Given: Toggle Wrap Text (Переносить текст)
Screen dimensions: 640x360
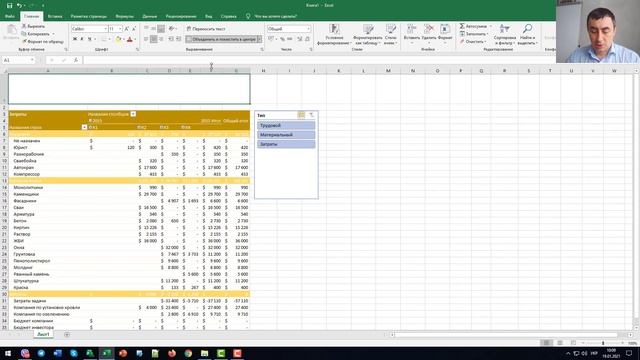Looking at the screenshot, I should click(206, 29).
